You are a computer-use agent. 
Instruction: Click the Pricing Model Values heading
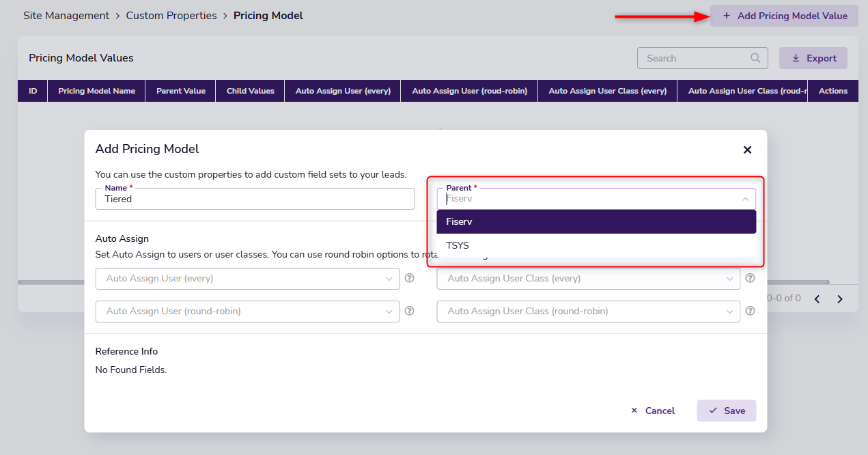[x=81, y=58]
